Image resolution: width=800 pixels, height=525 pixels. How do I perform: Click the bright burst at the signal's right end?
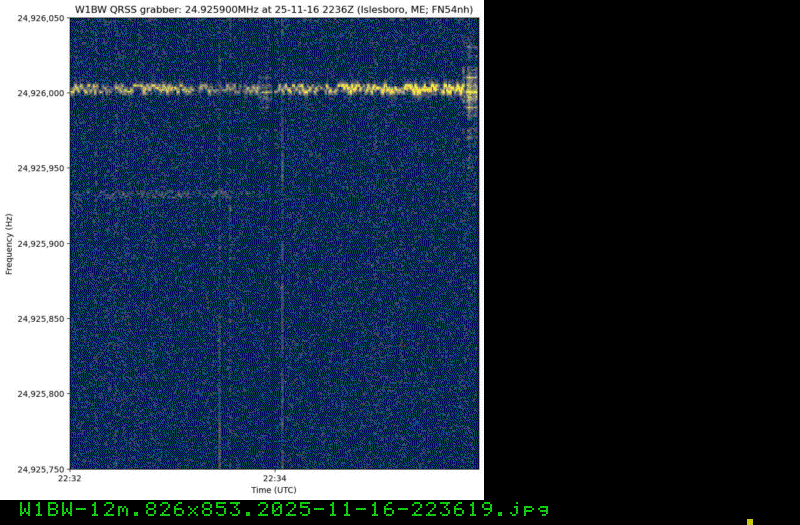pyautogui.click(x=470, y=90)
